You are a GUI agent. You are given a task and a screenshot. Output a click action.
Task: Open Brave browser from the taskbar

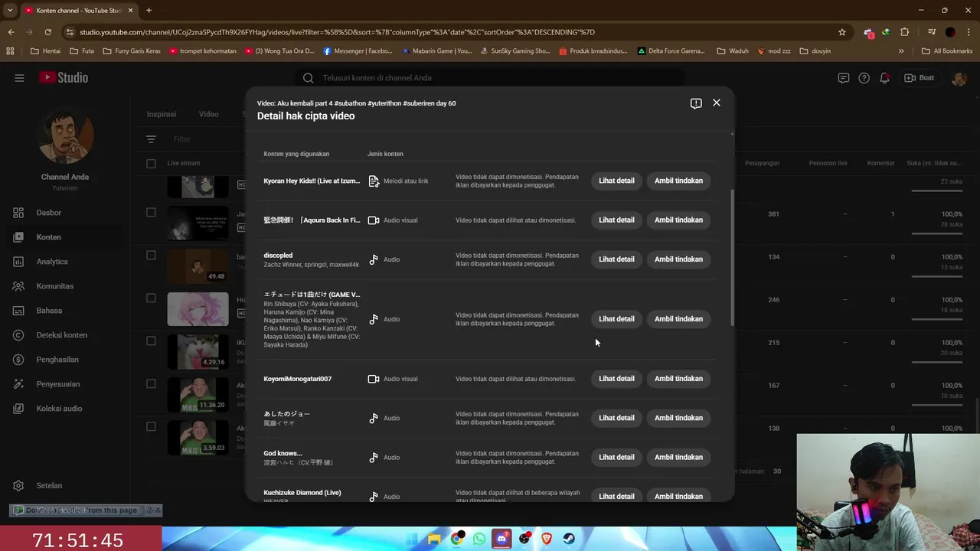[547, 539]
